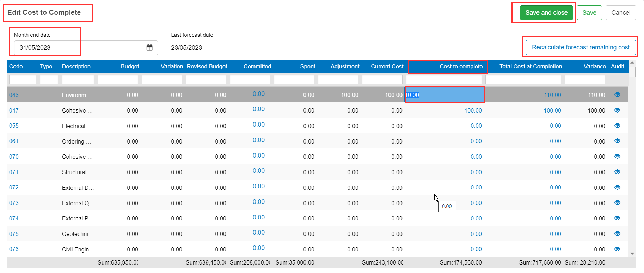View audit for code 061
644x273 pixels.
[617, 141]
